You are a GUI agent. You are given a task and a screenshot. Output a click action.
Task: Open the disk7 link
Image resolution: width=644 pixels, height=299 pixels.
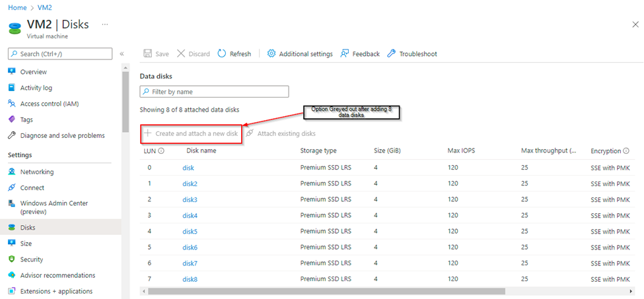pos(190,263)
